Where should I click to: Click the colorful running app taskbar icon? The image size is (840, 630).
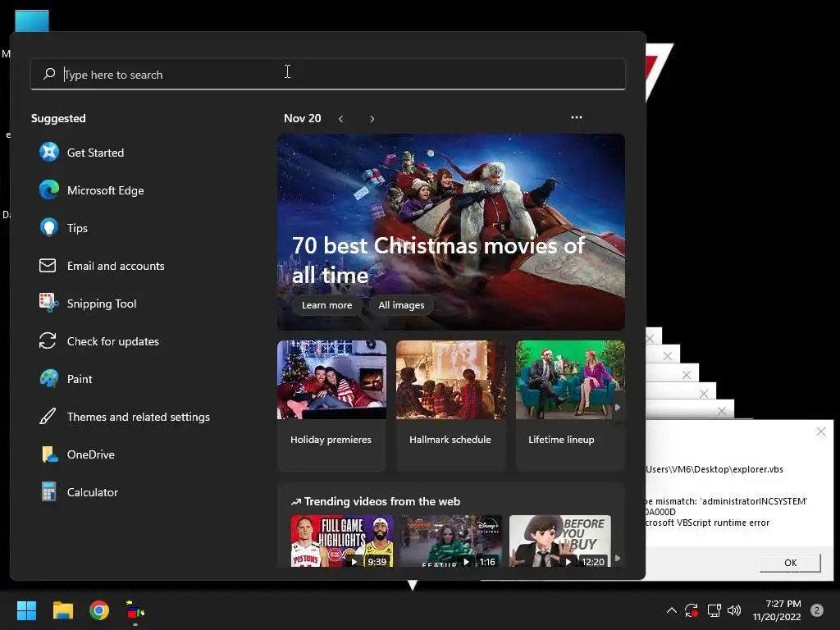135,610
